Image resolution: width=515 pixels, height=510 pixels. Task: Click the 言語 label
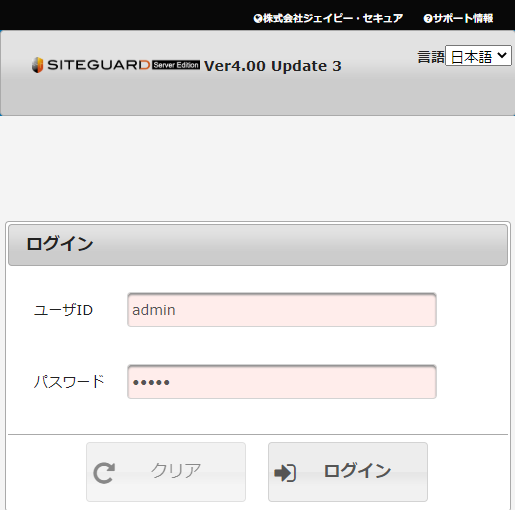(431, 57)
